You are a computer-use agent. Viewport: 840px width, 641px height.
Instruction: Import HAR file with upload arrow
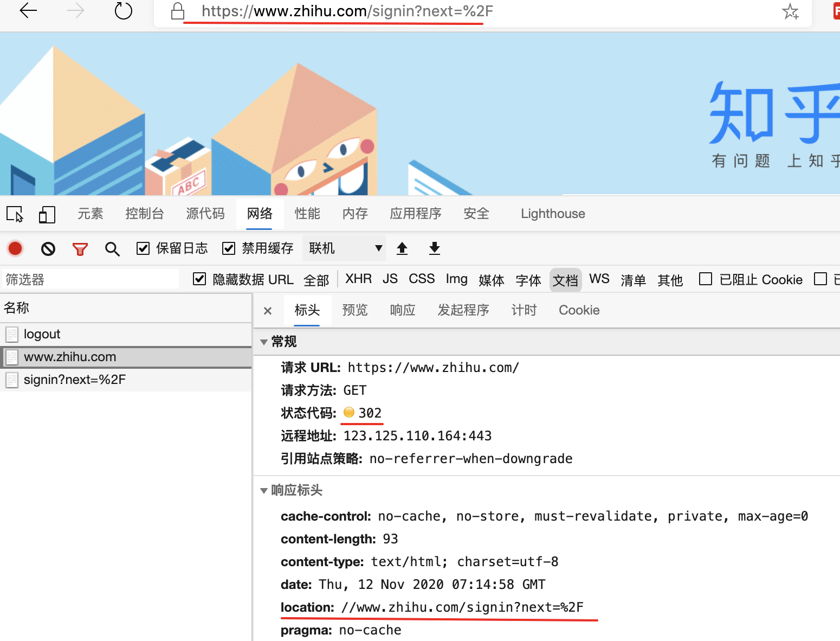tap(402, 248)
